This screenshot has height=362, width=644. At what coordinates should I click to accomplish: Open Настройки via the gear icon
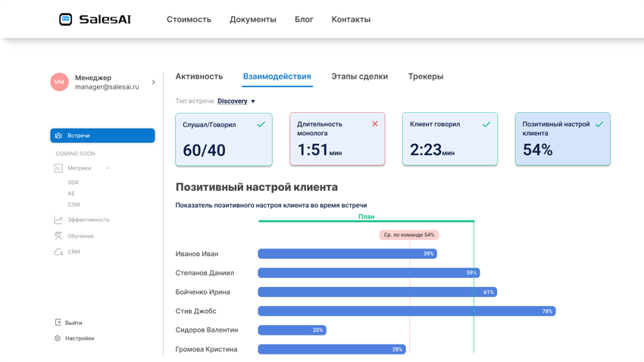click(58, 339)
